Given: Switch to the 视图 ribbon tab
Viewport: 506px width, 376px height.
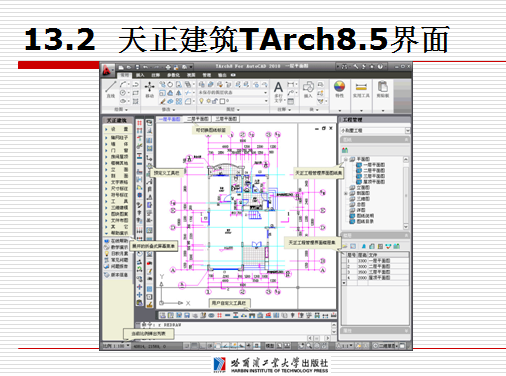Looking at the screenshot, I should pyautogui.click(x=191, y=75).
